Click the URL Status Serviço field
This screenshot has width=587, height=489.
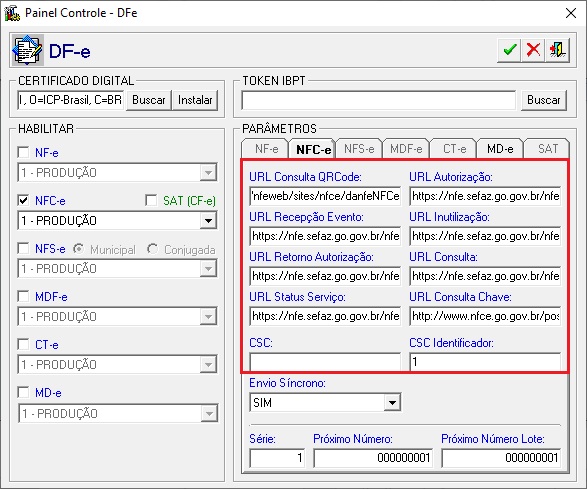click(325, 316)
